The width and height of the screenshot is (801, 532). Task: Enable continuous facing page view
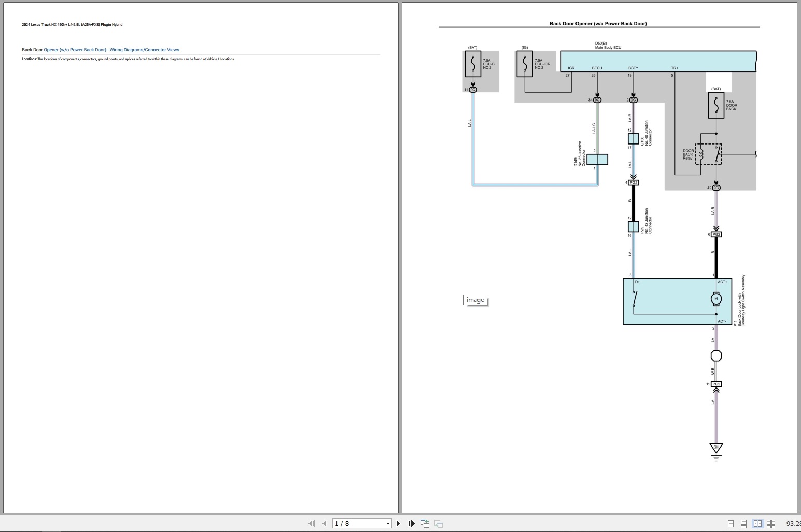771,524
